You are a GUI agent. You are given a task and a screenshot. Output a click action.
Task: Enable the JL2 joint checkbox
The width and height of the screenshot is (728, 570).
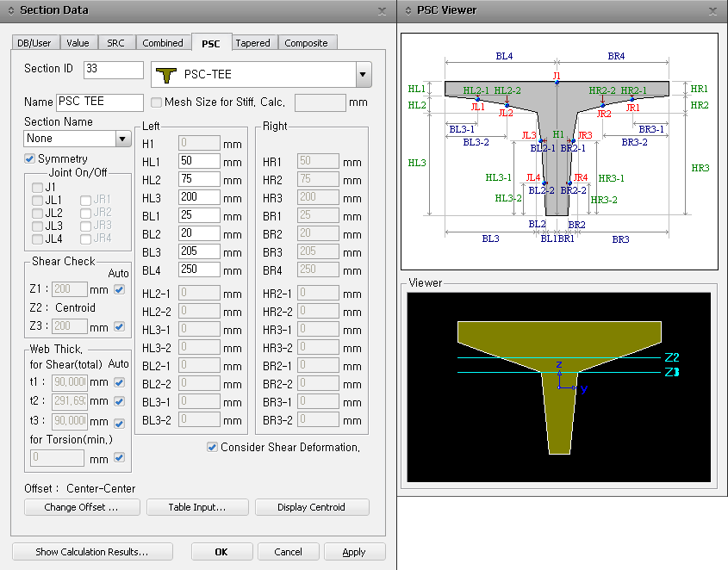point(38,213)
